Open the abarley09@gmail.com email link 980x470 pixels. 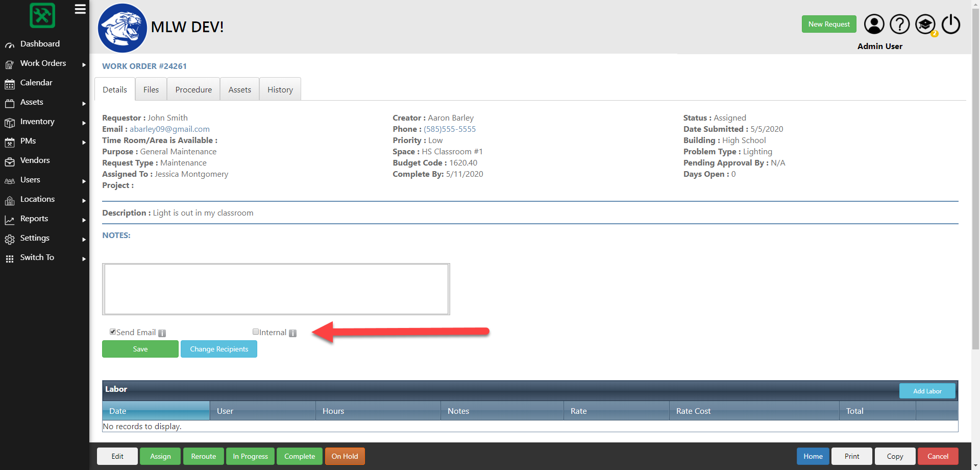169,129
